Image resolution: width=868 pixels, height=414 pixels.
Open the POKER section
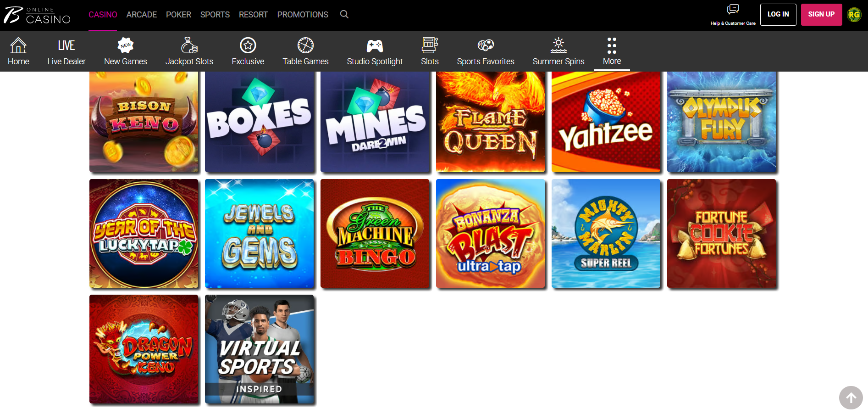click(178, 15)
